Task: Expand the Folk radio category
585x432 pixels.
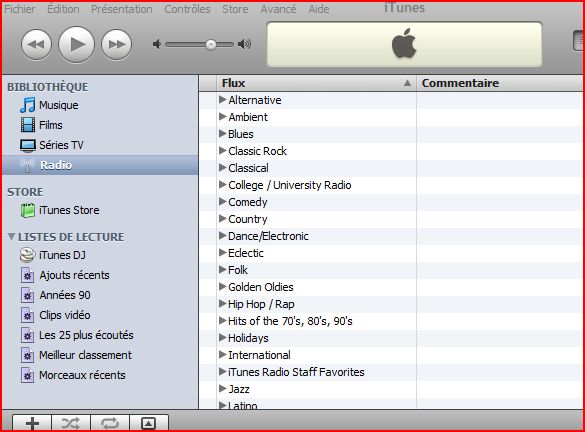Action: coord(223,270)
